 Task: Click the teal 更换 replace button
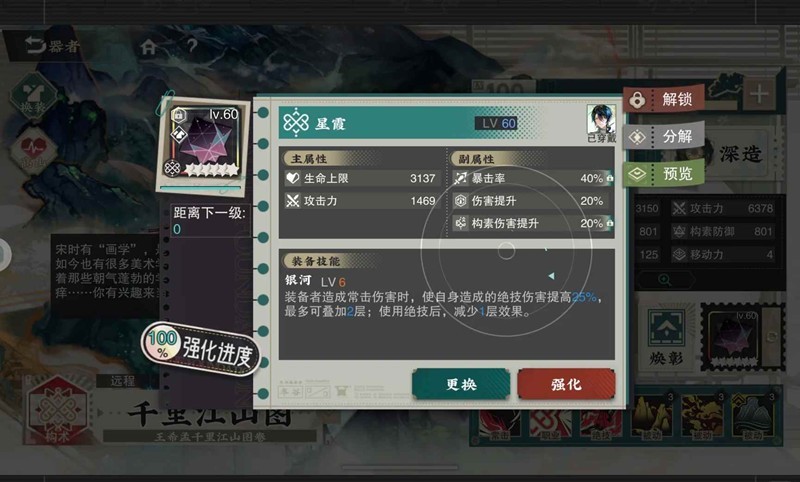pyautogui.click(x=461, y=384)
